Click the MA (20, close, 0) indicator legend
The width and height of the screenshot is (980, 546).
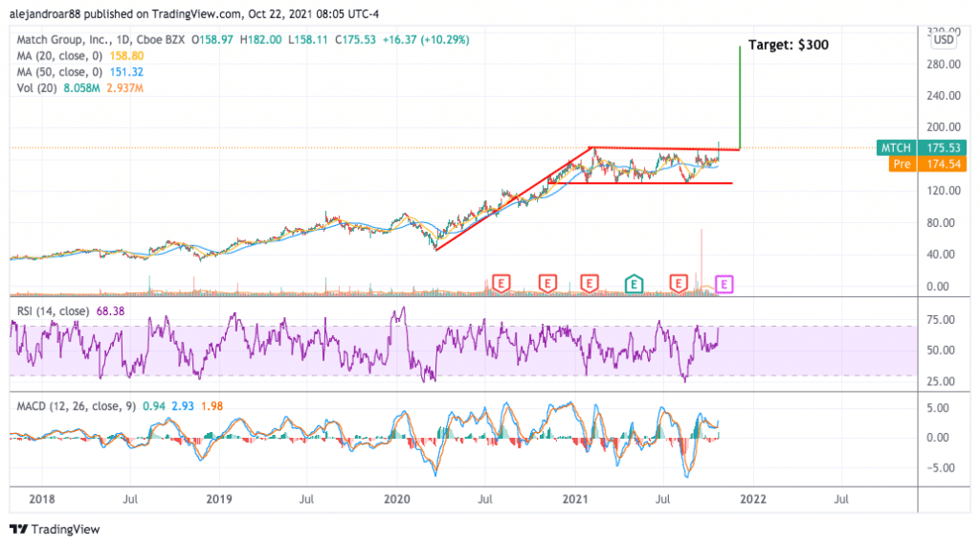[x=59, y=56]
